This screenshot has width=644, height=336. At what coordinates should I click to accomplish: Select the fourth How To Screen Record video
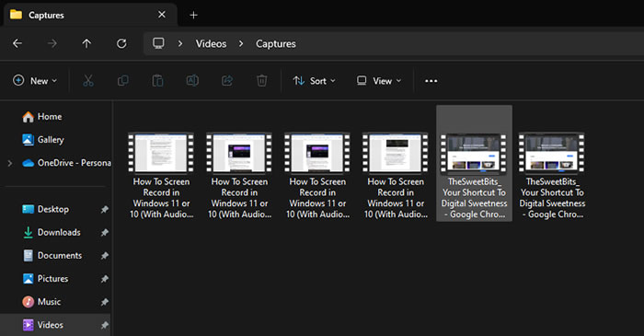point(395,176)
